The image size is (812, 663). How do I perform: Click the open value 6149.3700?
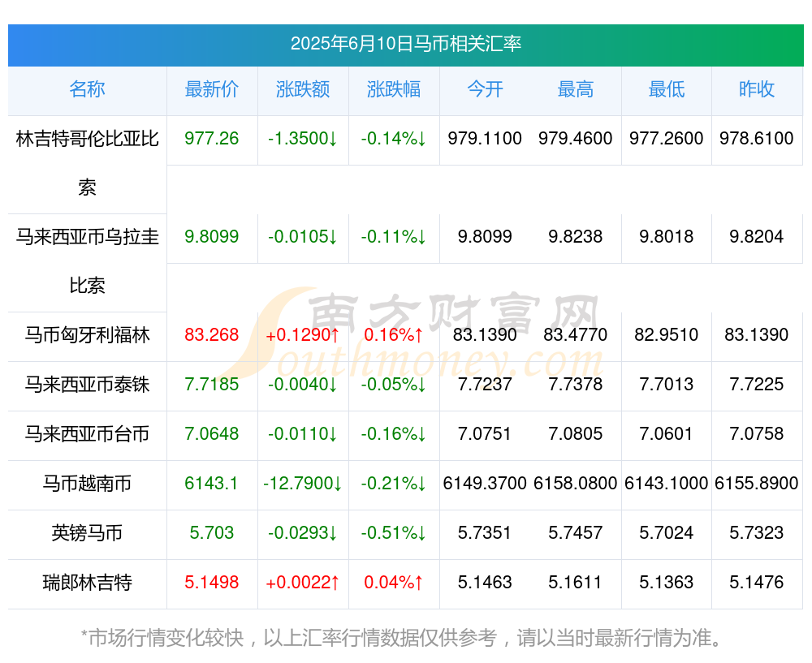(x=485, y=484)
